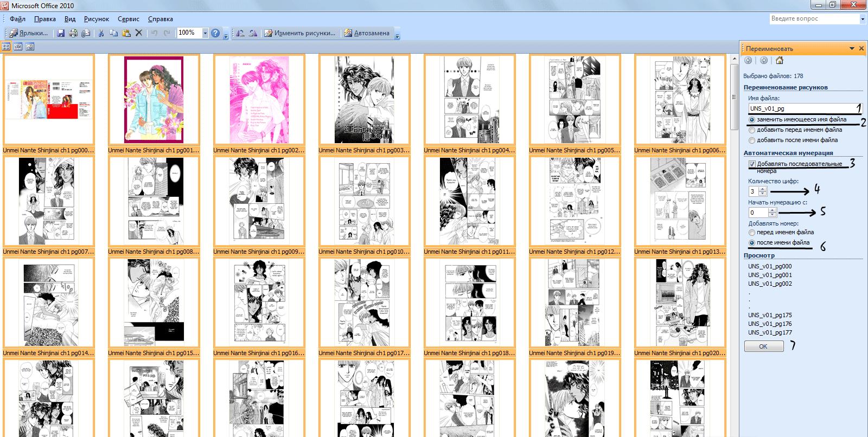Click the Rotate right icon
This screenshot has width=868, height=437.
pyautogui.click(x=253, y=33)
